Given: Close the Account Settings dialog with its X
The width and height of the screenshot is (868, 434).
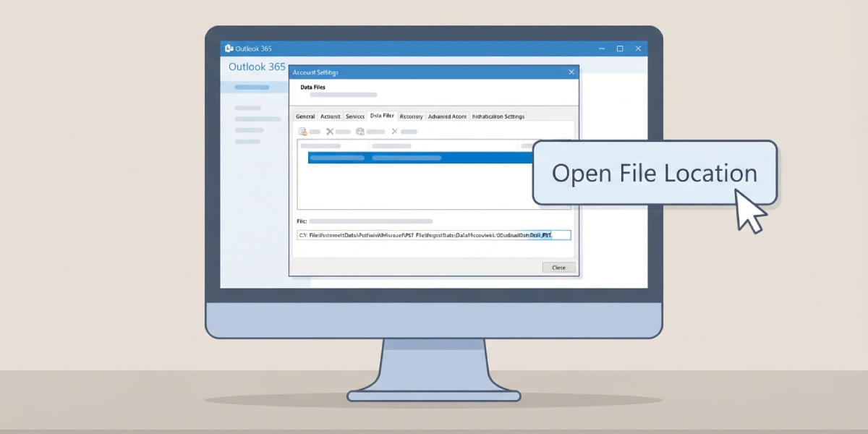Looking at the screenshot, I should [571, 72].
